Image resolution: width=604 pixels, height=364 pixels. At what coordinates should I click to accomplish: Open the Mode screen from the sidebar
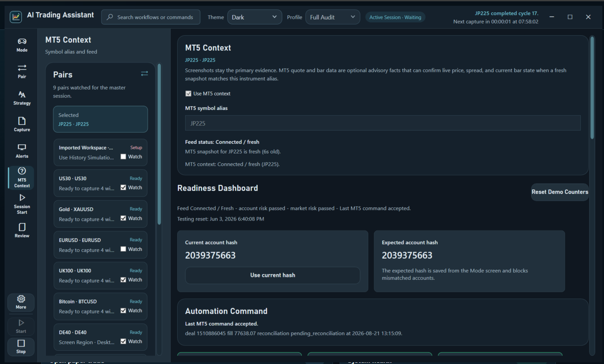[22, 45]
